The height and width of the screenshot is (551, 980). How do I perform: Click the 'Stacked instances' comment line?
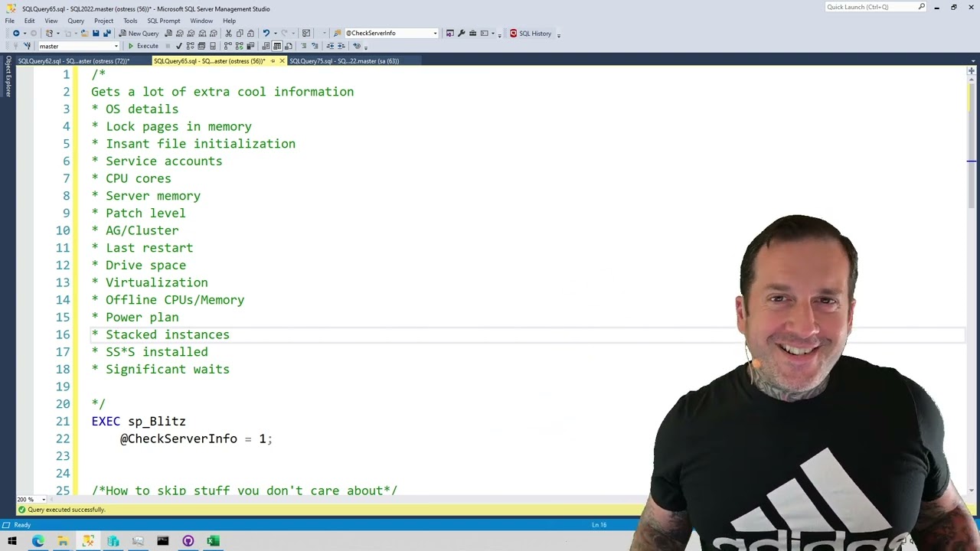[x=161, y=334]
